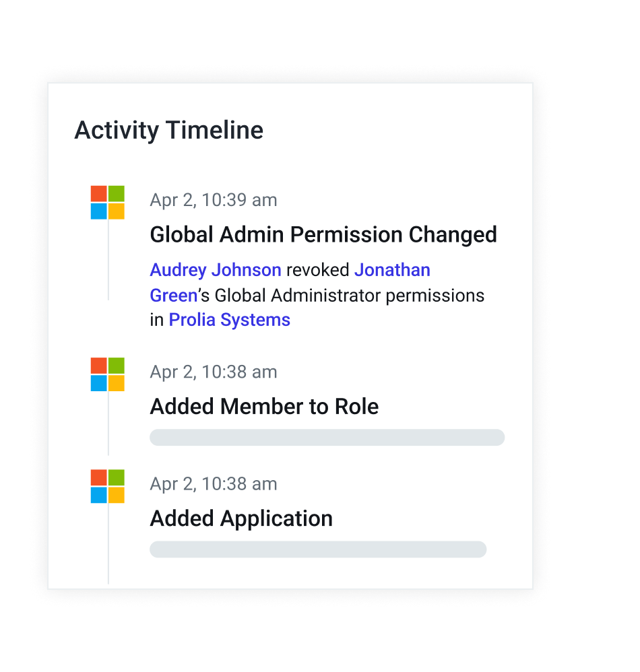Image resolution: width=640 pixels, height=672 pixels.
Task: Click the Microsoft logo beside Added Application
Action: (108, 486)
